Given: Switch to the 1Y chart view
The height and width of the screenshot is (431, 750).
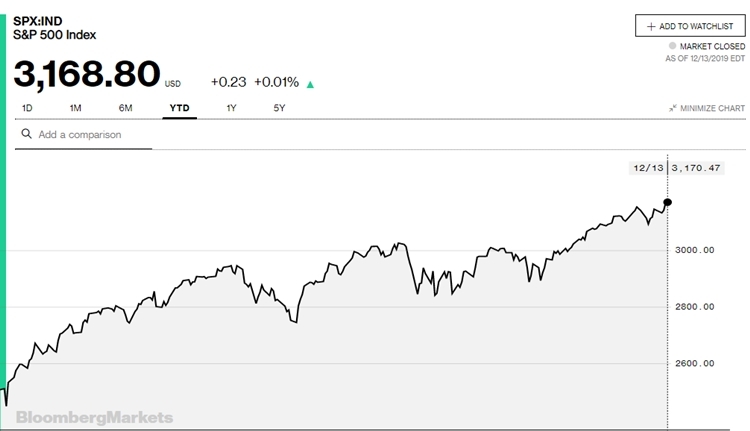Looking at the screenshot, I should point(232,107).
